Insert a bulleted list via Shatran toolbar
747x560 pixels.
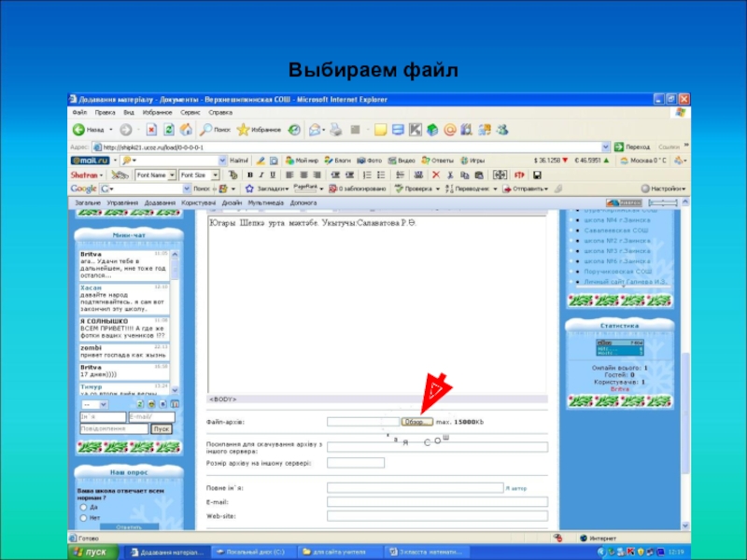click(x=381, y=175)
